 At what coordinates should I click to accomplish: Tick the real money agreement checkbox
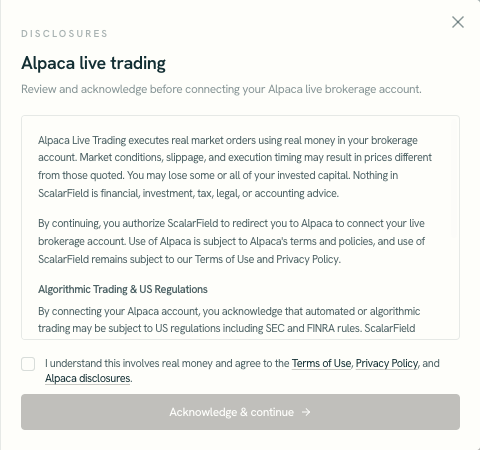[28, 364]
